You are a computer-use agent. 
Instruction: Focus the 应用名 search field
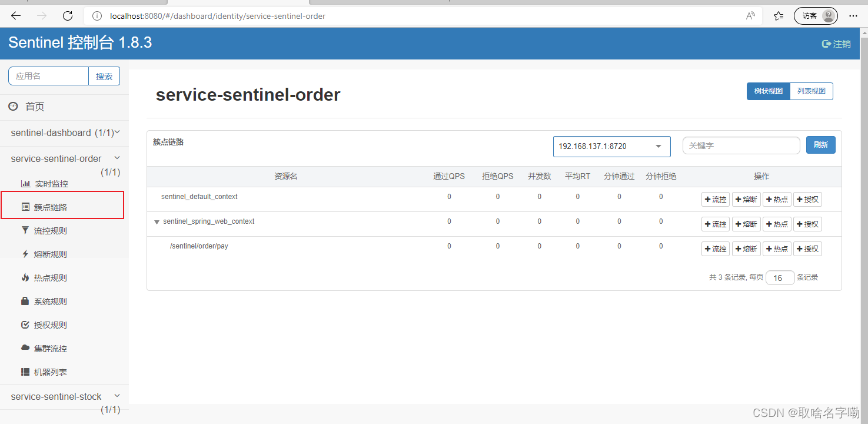pyautogui.click(x=48, y=76)
